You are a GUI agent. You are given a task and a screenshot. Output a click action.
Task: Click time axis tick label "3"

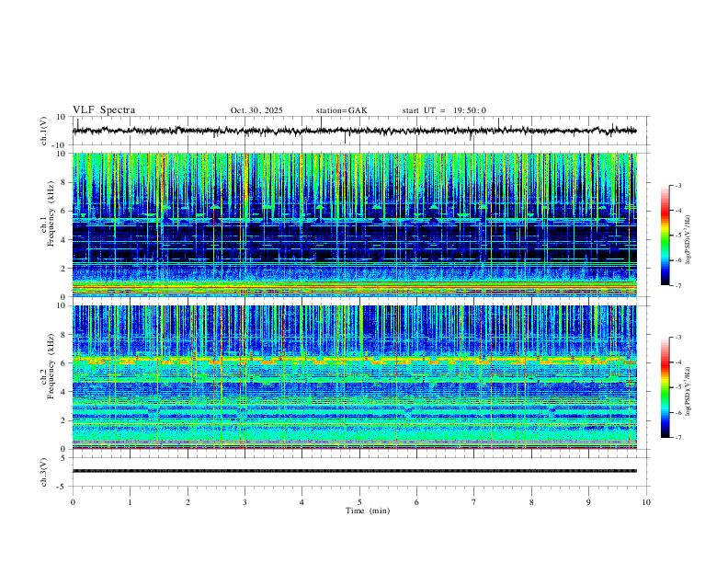245,502
